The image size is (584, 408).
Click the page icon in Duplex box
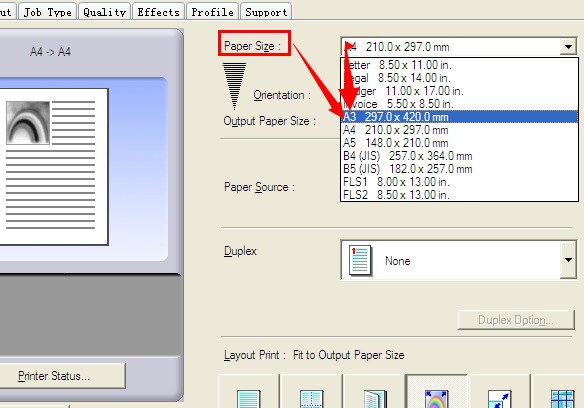click(x=360, y=260)
